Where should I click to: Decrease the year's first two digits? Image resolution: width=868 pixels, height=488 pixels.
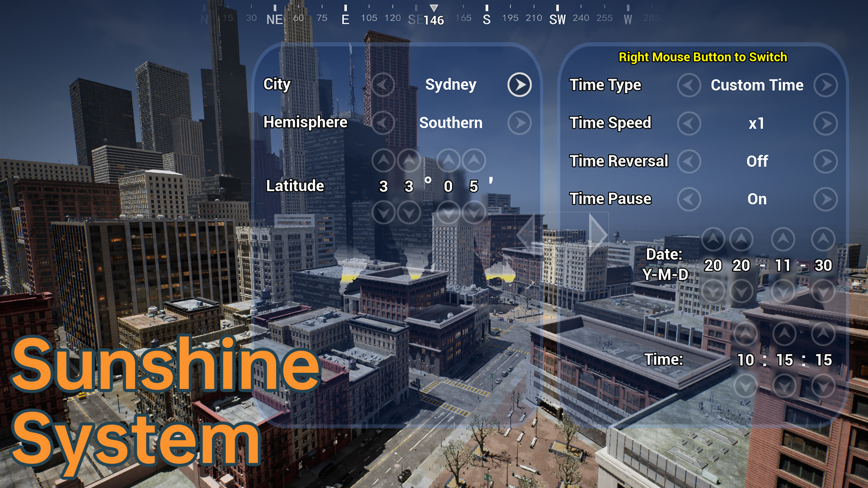(x=713, y=291)
